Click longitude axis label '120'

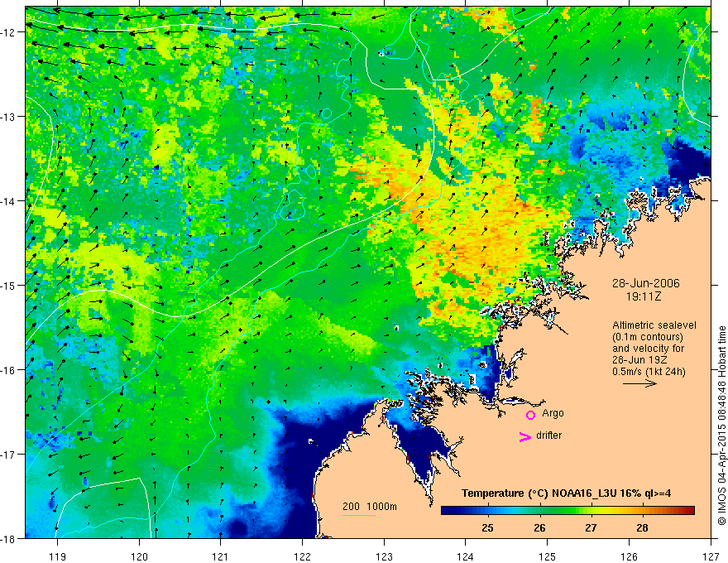139,556
